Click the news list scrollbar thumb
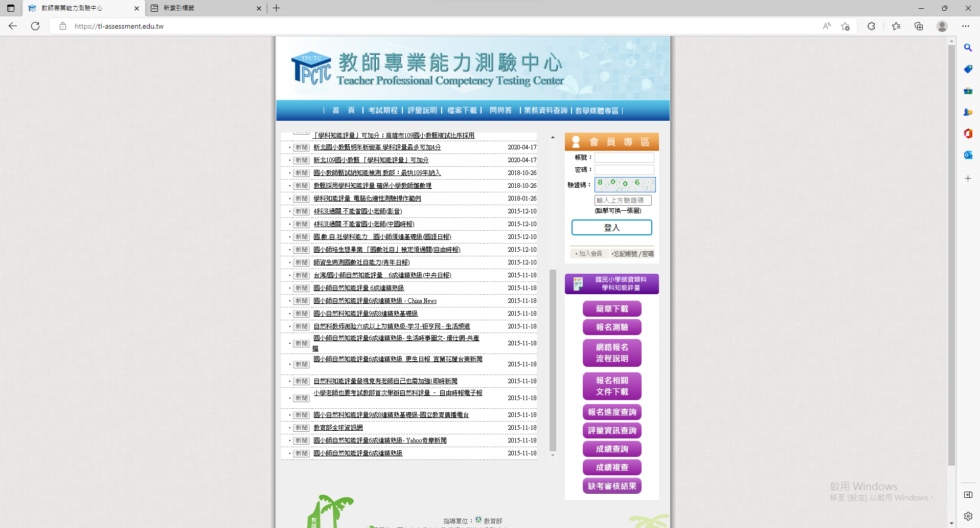 553,360
